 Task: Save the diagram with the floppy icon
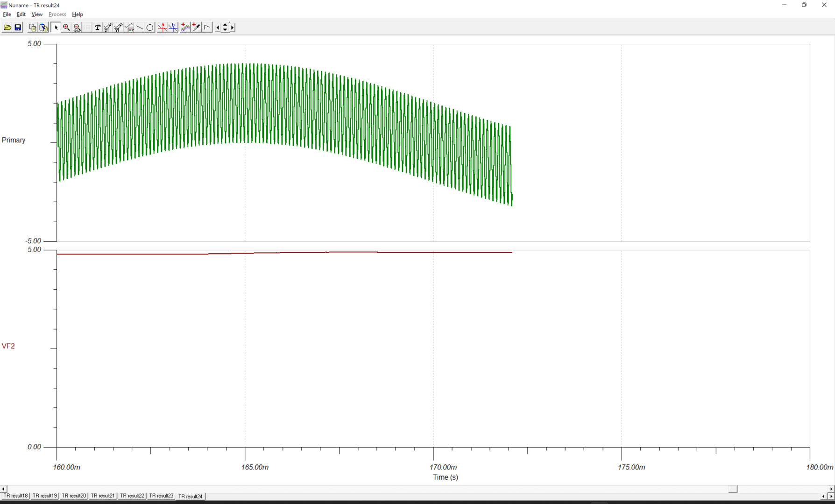18,28
